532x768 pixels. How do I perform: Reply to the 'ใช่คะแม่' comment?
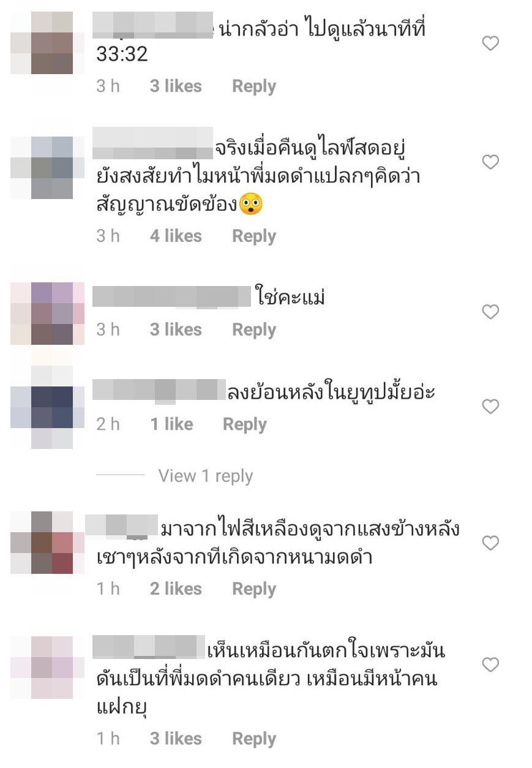click(x=254, y=329)
